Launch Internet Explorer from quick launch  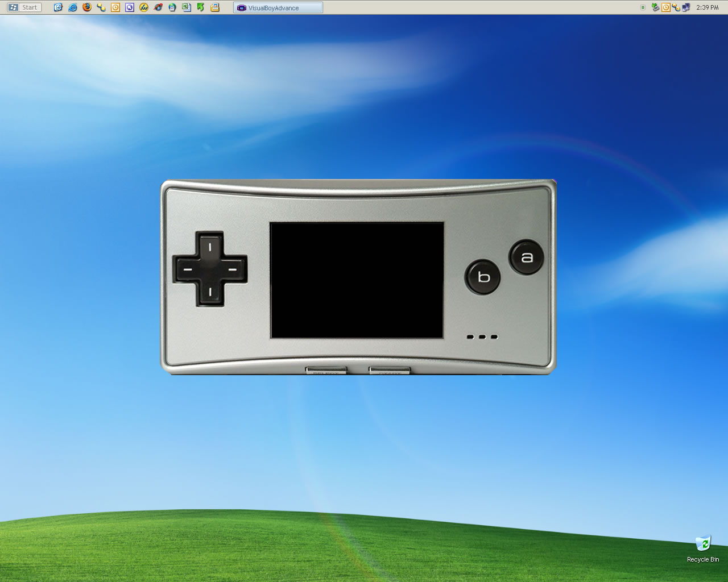coord(73,7)
